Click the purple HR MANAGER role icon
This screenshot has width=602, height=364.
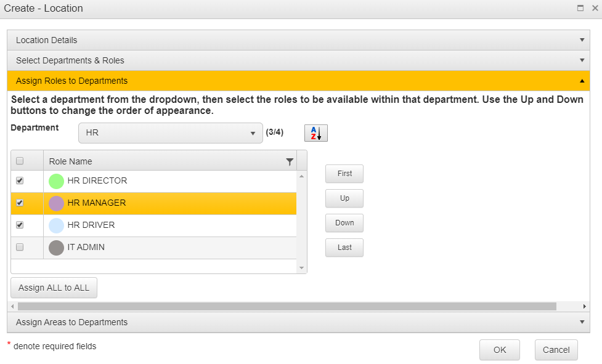tap(56, 204)
